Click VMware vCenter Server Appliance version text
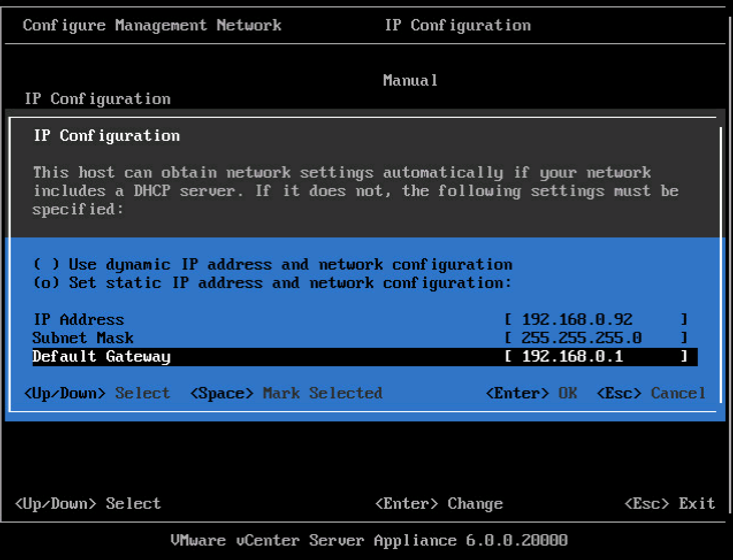 click(x=366, y=540)
